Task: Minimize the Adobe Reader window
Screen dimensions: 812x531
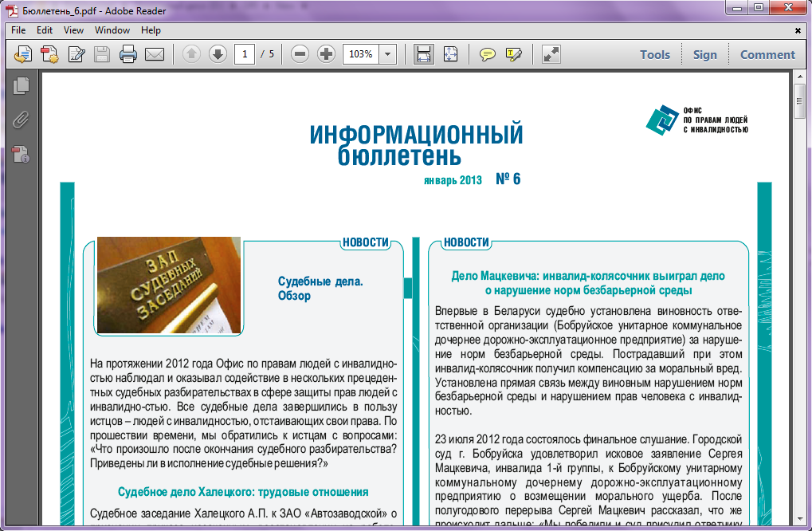Action: tap(737, 8)
